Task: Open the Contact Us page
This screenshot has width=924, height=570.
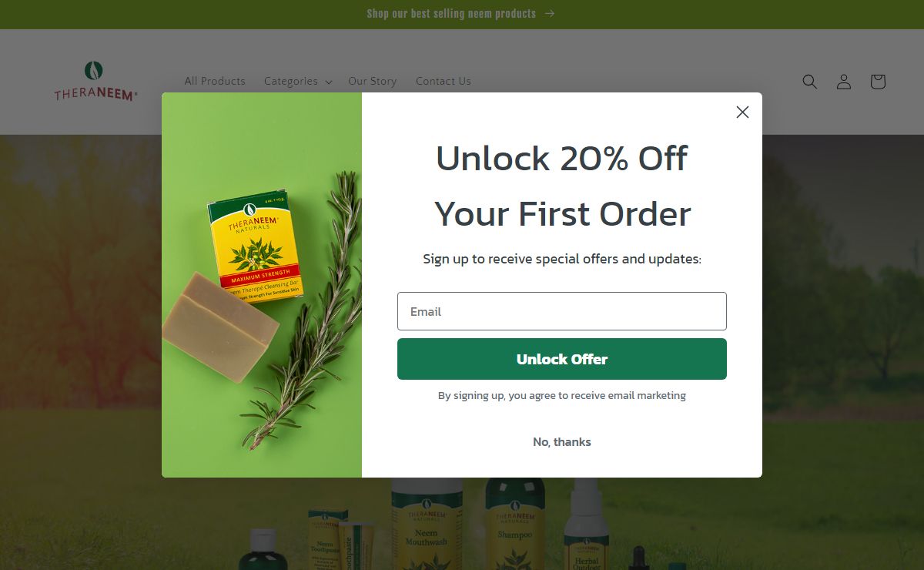Action: coord(444,81)
